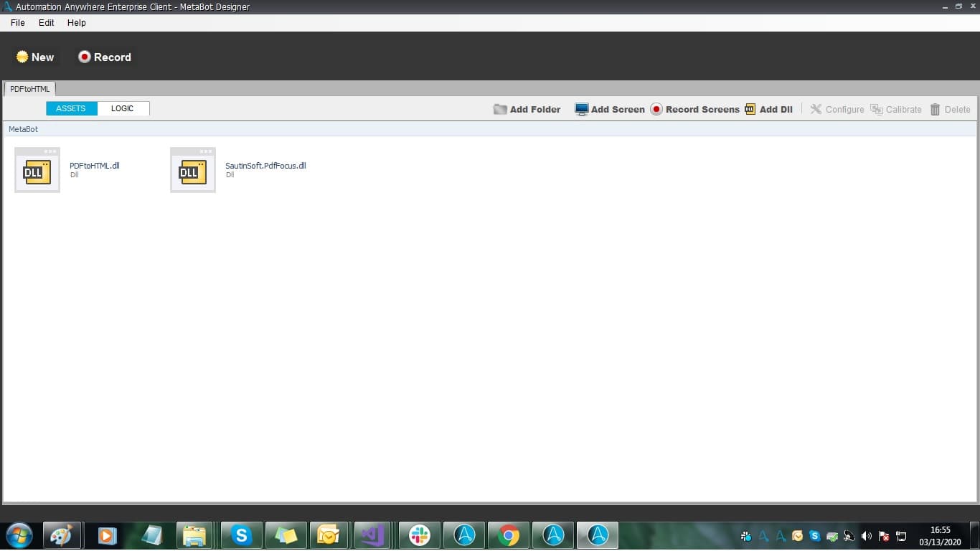The image size is (980, 551).
Task: Close the MetaBot Designer window
Action: point(971,6)
